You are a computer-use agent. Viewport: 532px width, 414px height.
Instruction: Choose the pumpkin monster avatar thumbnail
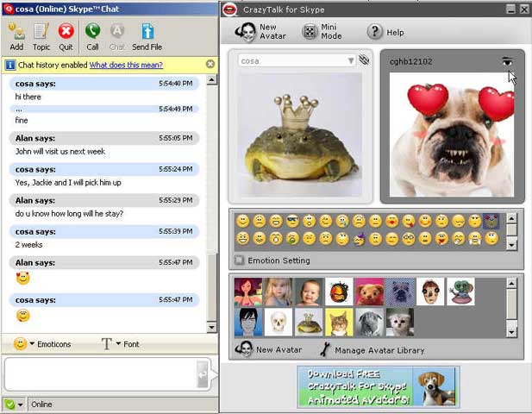(339, 292)
